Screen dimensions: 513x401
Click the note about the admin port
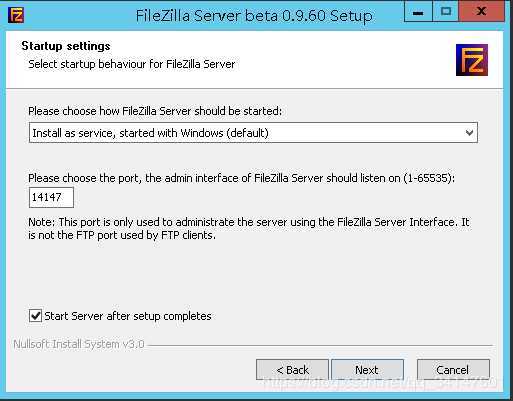pyautogui.click(x=249, y=229)
